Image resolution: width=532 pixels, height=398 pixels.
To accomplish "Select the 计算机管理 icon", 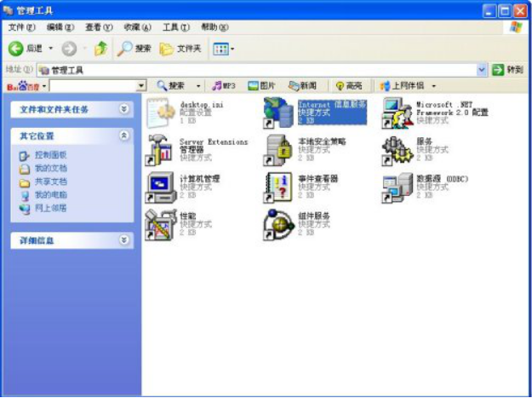I will [160, 187].
